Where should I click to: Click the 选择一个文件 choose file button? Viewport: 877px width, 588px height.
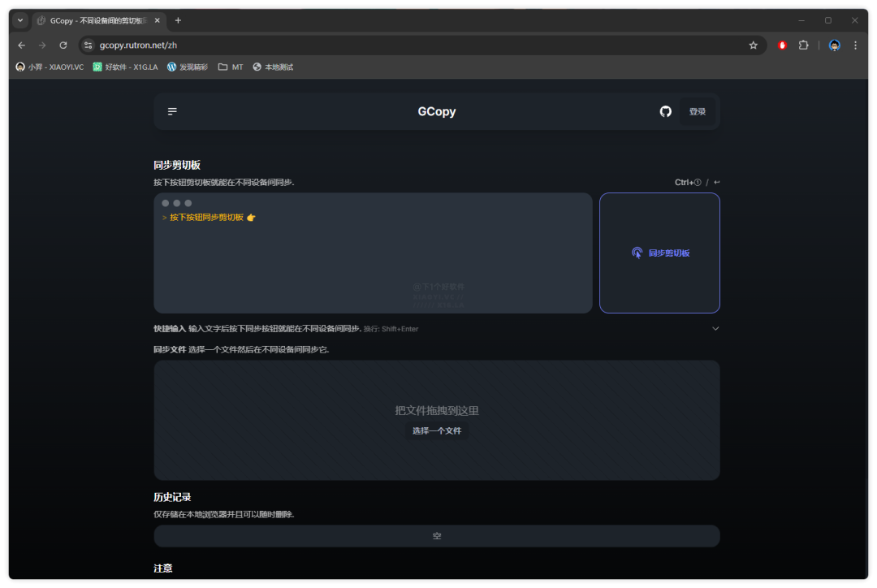click(437, 430)
